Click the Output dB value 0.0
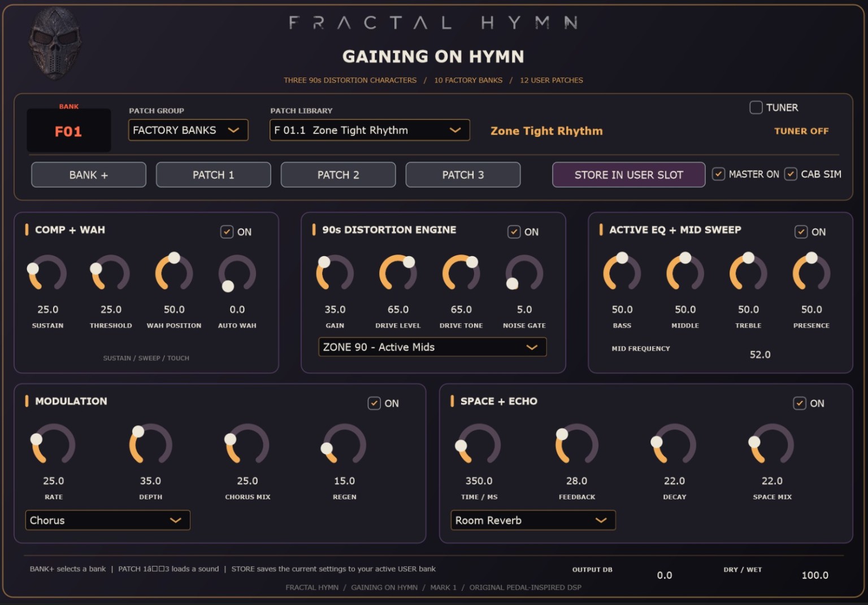The height and width of the screenshot is (605, 868). 665,575
